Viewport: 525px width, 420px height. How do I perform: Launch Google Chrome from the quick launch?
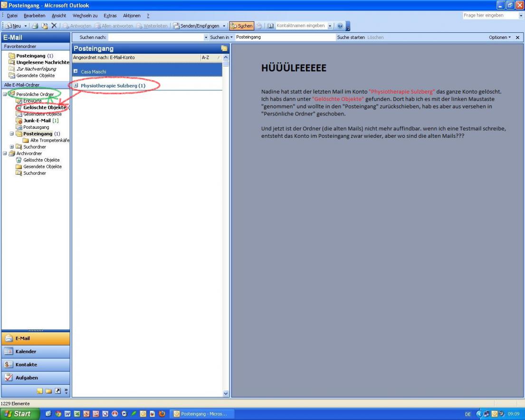tap(58, 414)
